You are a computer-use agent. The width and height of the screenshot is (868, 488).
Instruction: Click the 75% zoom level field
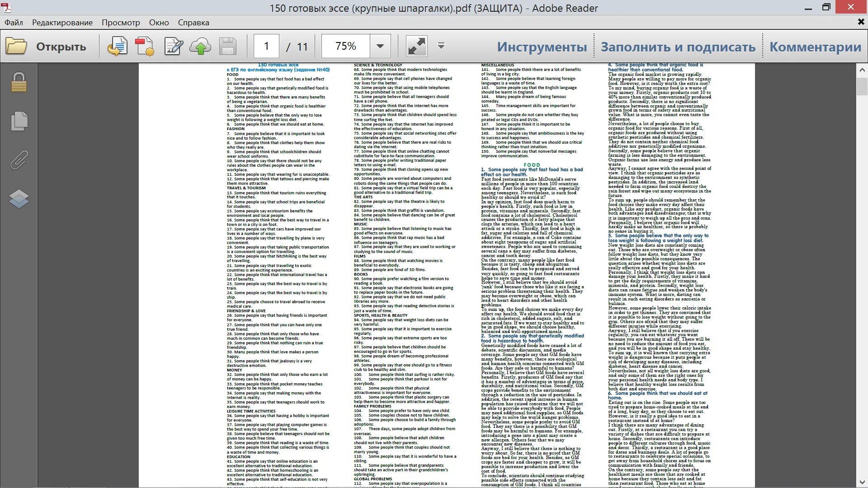[x=346, y=46]
